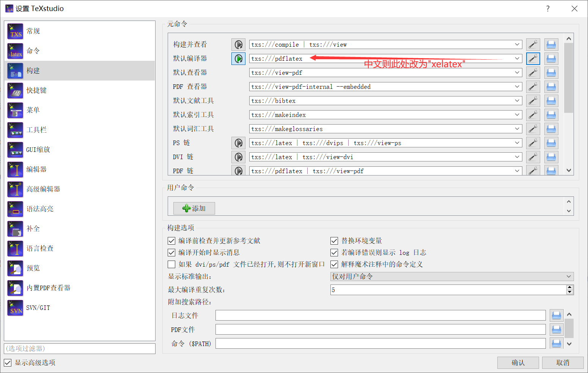Image resolution: width=588 pixels, height=373 pixels.
Task: Open wrench config for PDF 查看器
Action: [533, 87]
